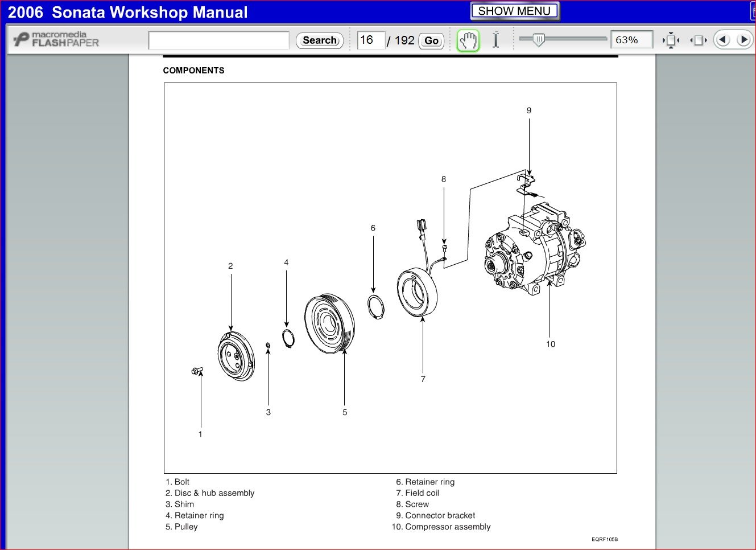
Task: Click the legend text "5. Pulley"
Action: coord(181,527)
